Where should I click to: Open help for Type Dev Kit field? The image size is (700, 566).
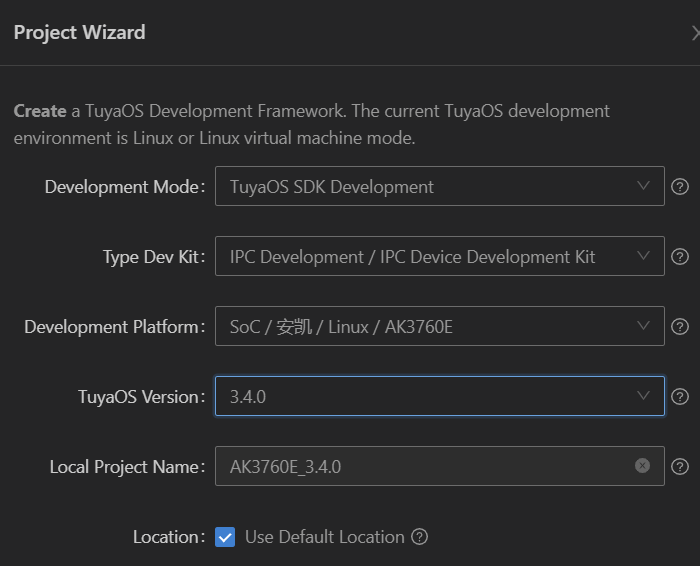(x=679, y=257)
